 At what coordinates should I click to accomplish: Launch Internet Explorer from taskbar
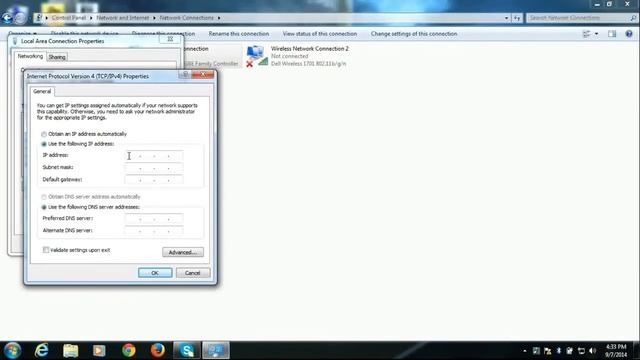(x=42, y=351)
